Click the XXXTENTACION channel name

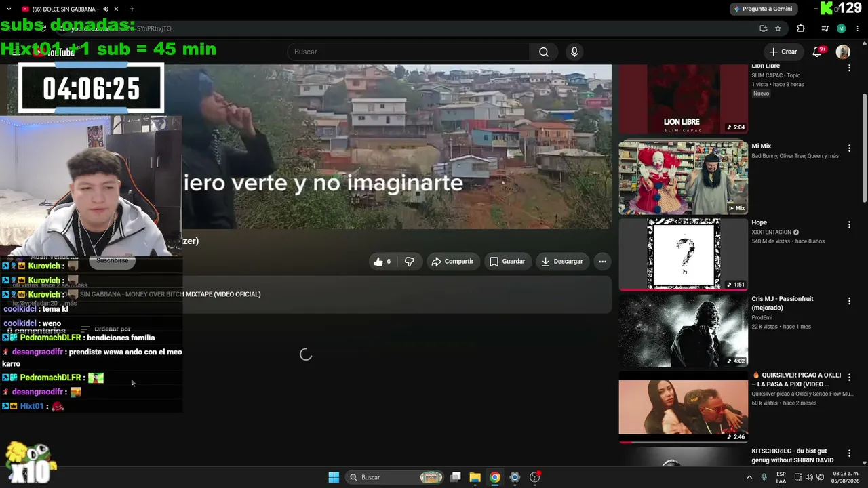(x=771, y=232)
